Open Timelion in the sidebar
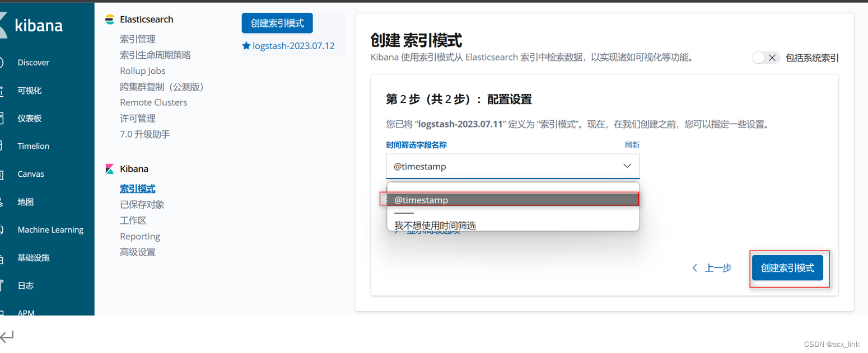This screenshot has height=353, width=868. coord(33,146)
